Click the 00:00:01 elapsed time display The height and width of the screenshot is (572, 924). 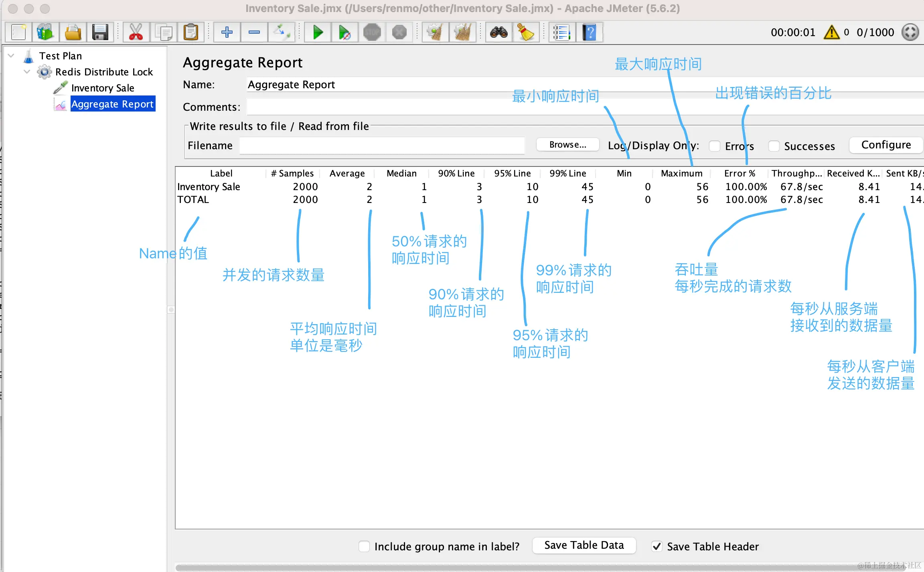[x=793, y=32]
